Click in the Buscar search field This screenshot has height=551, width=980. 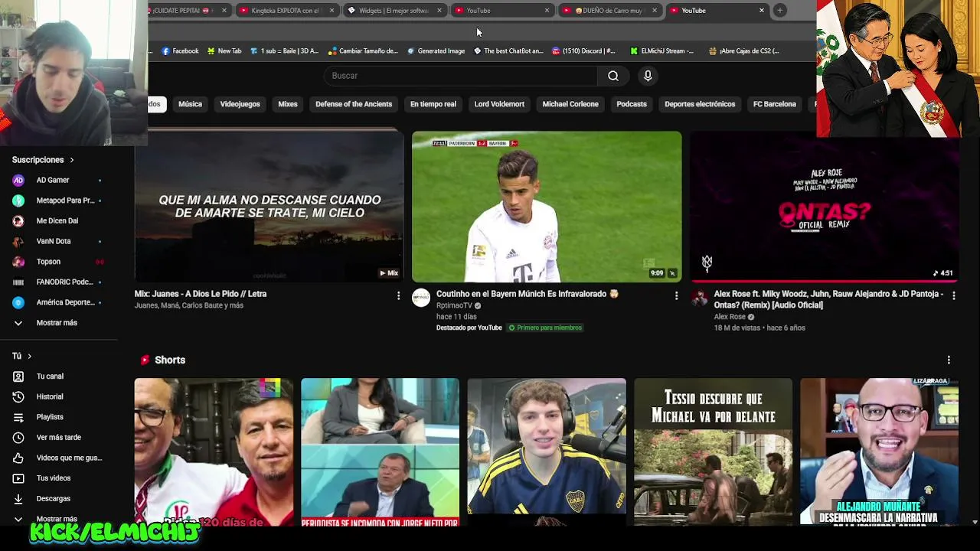462,76
